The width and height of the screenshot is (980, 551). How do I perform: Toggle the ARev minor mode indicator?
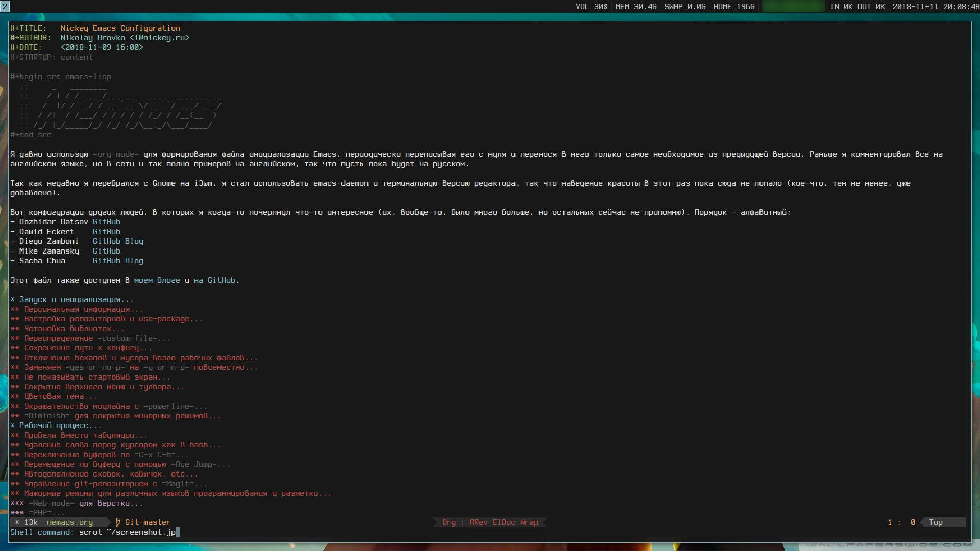[478, 522]
